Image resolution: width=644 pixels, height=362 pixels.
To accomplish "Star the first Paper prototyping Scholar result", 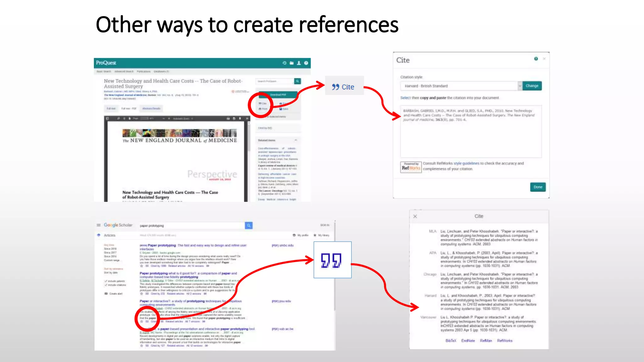I will pos(142,266).
